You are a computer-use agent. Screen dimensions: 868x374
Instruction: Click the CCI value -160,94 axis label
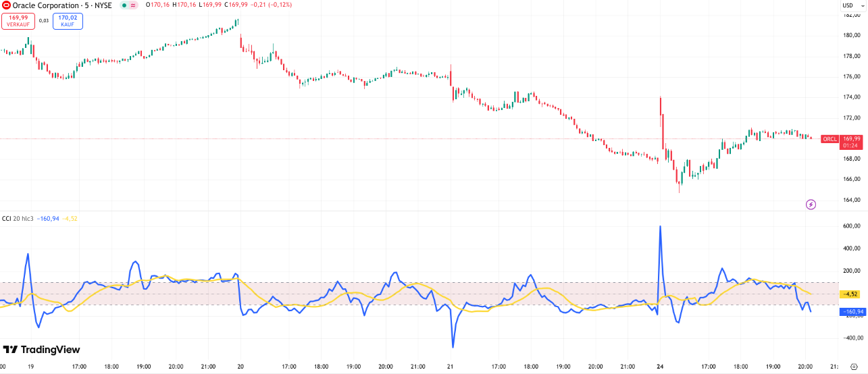coord(852,311)
